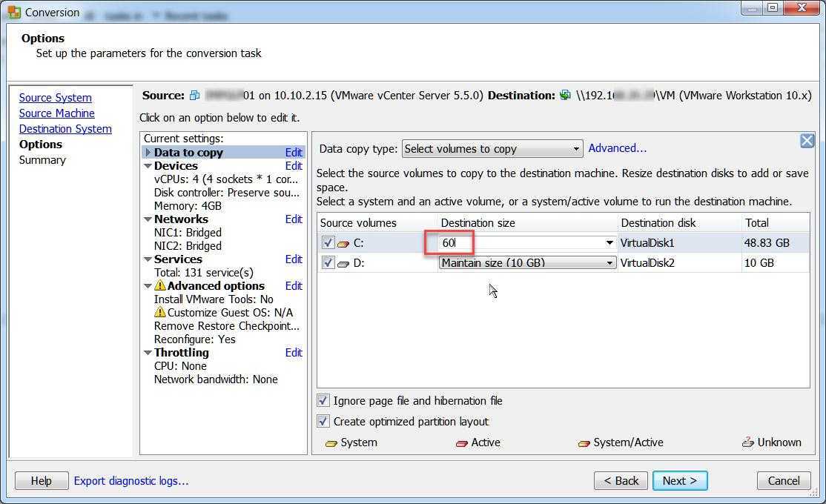Select the NIC2: Bridged row
The width and height of the screenshot is (826, 504).
pyautogui.click(x=188, y=246)
